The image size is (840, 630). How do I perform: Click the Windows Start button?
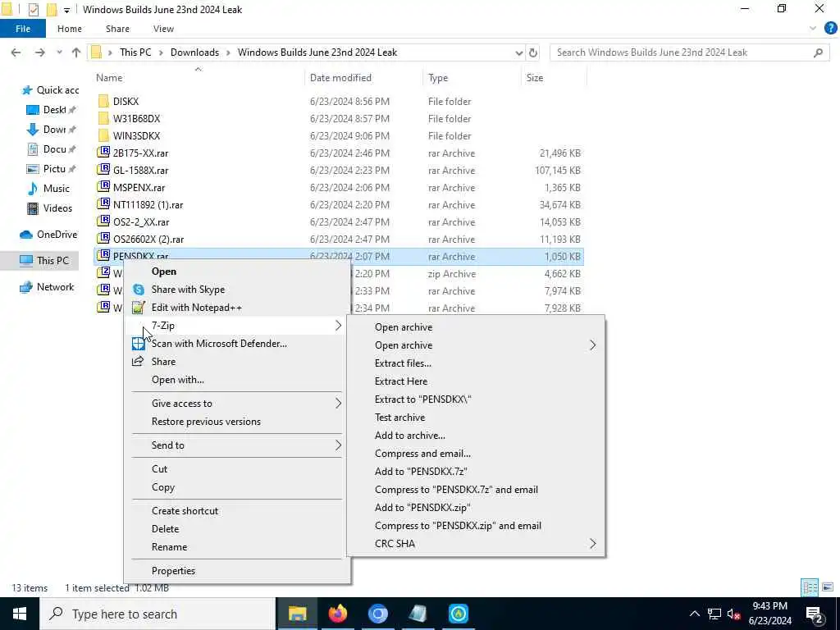pyautogui.click(x=20, y=614)
